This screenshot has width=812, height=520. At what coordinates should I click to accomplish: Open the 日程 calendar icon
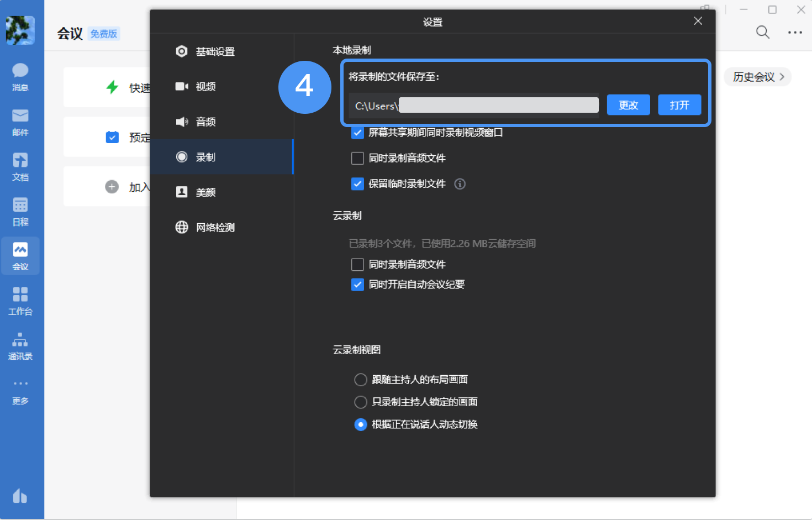(20, 211)
